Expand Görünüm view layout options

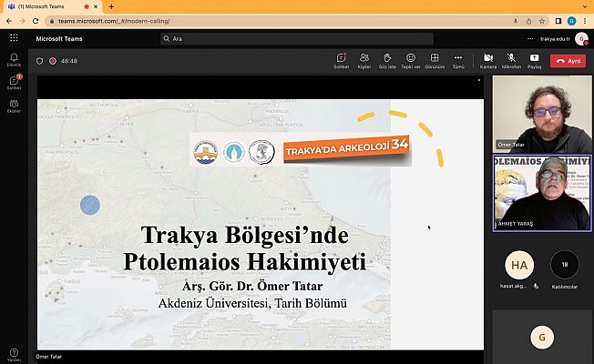[435, 60]
